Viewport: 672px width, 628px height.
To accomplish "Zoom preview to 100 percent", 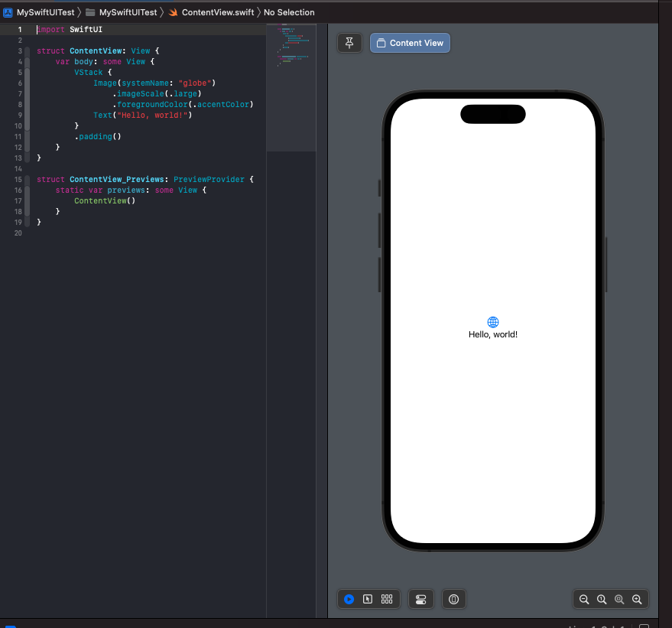I will (x=602, y=599).
